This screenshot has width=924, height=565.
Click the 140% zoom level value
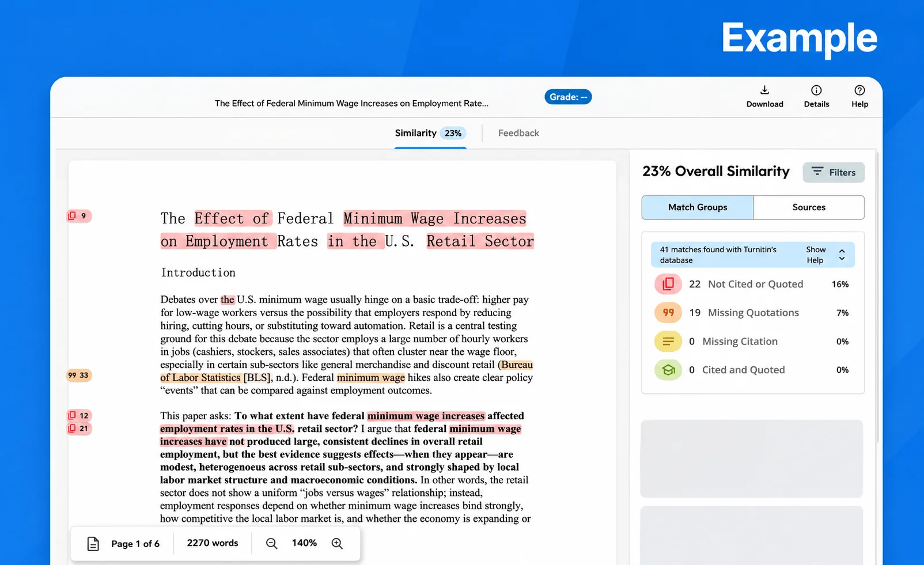(x=304, y=543)
